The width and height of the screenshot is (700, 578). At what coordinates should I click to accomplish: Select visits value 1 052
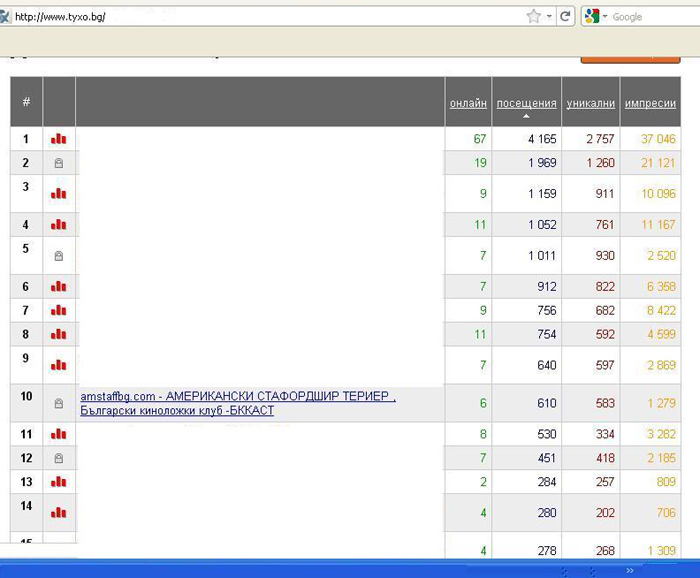pos(542,225)
